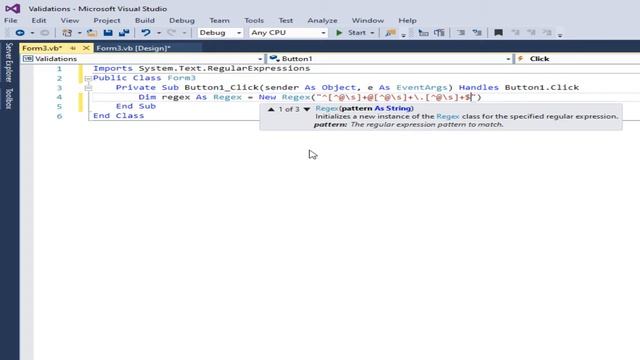Click the Open File folder icon

[x=92, y=33]
